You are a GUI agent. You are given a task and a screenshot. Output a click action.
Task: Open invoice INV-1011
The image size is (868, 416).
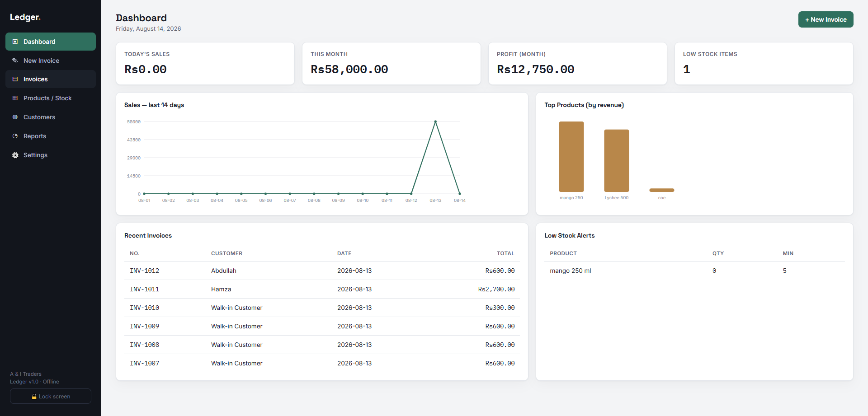pos(144,289)
